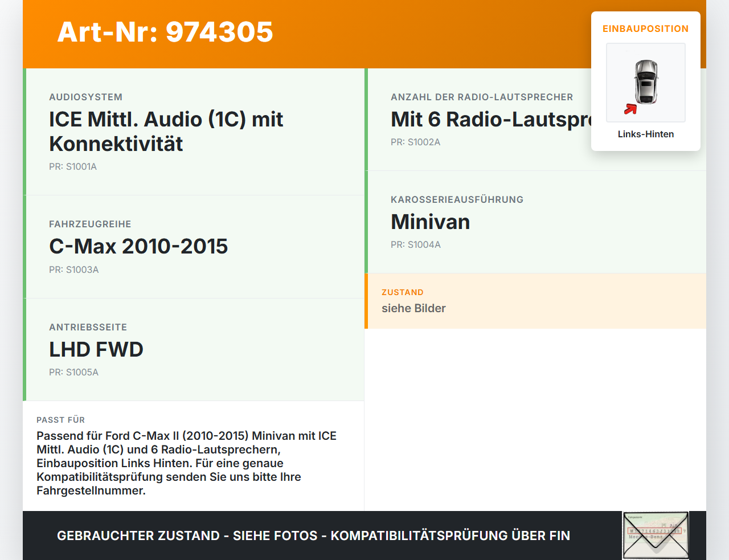Select the FAHRZEUGREIHE C-Max 2010-2015 entry

(194, 246)
